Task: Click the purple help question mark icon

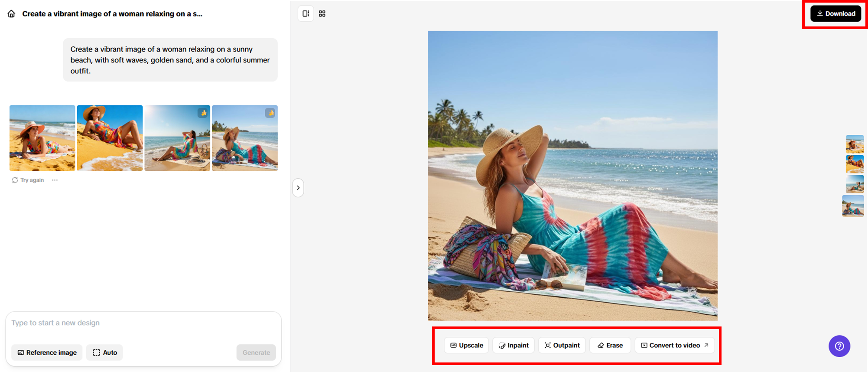Action: pyautogui.click(x=839, y=346)
